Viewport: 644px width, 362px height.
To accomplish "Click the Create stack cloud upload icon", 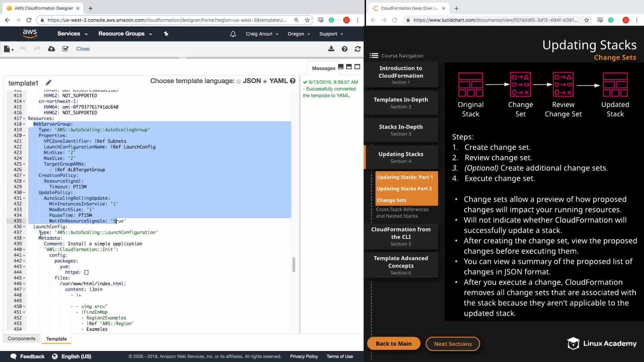I will pos(51,49).
